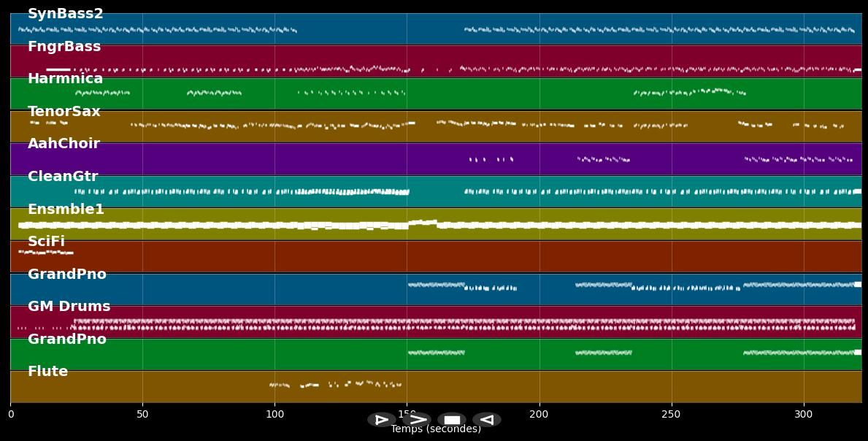Select the AahChoir track label
The image size is (868, 441).
click(64, 144)
